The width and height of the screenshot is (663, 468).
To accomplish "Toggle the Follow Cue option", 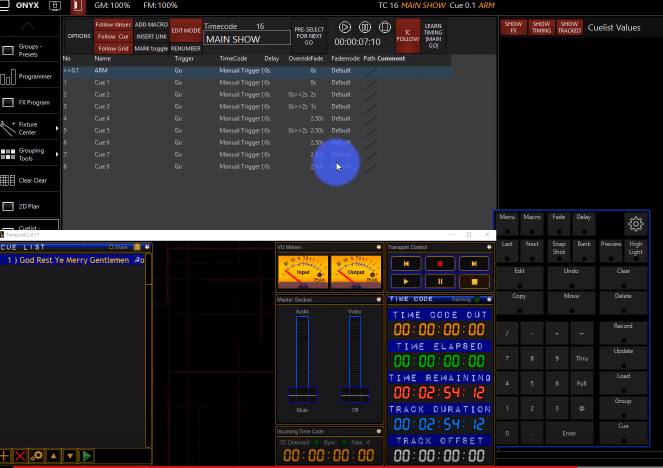I will click(113, 36).
